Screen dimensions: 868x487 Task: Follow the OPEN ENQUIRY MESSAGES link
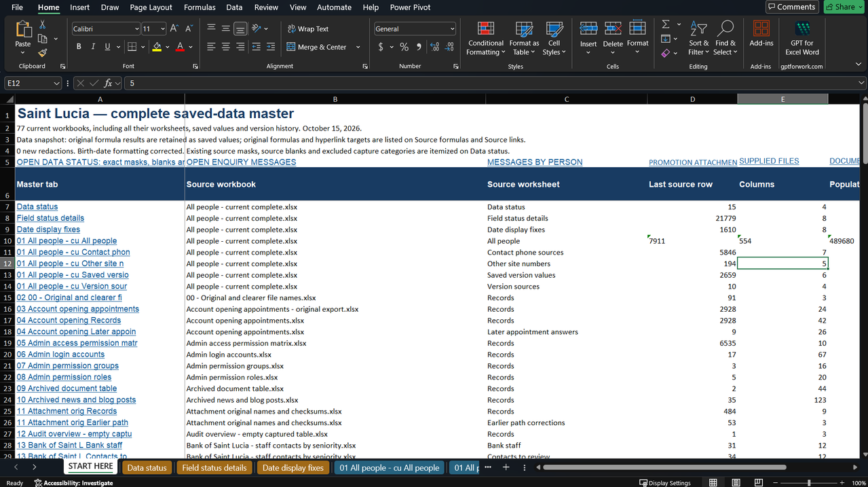[x=241, y=162]
